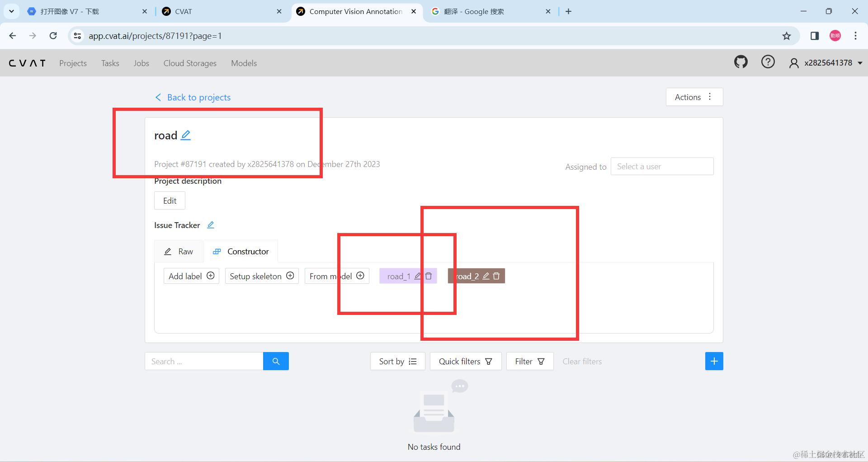Bookmark this page with star icon

click(x=787, y=36)
